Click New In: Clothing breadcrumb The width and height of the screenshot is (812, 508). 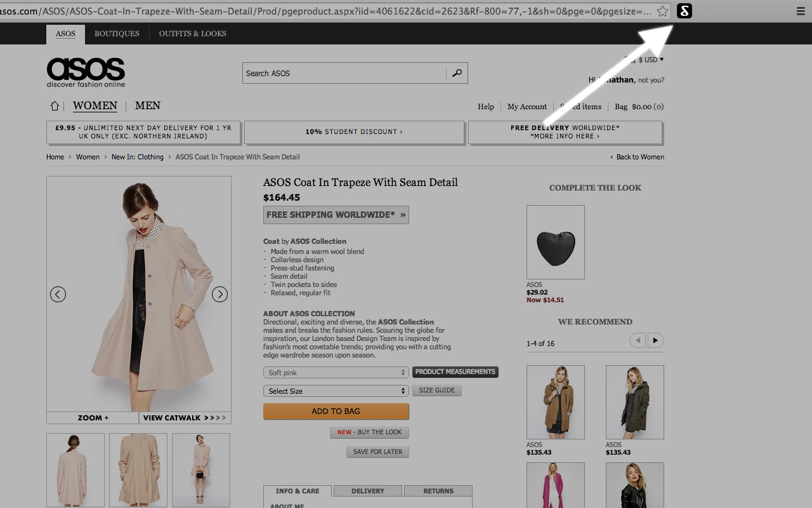(138, 157)
